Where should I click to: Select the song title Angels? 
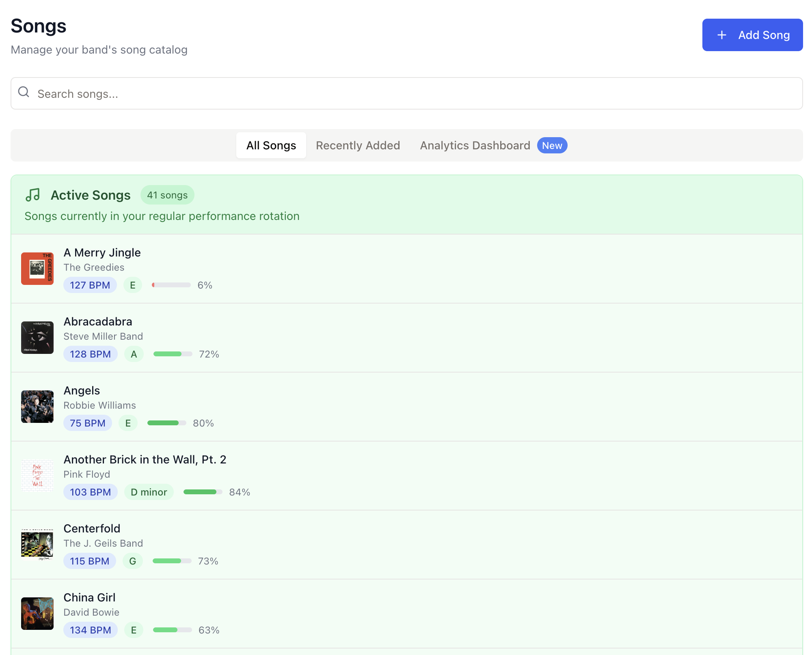[x=82, y=390]
